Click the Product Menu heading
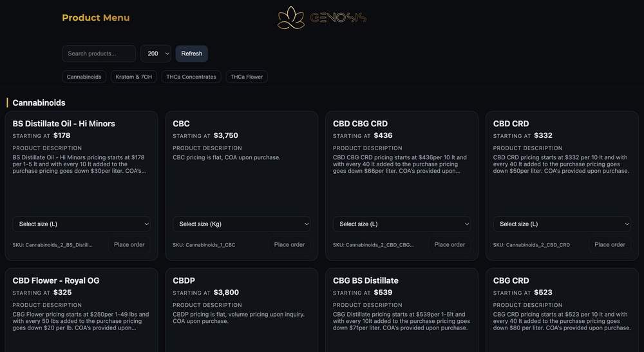 [x=96, y=18]
